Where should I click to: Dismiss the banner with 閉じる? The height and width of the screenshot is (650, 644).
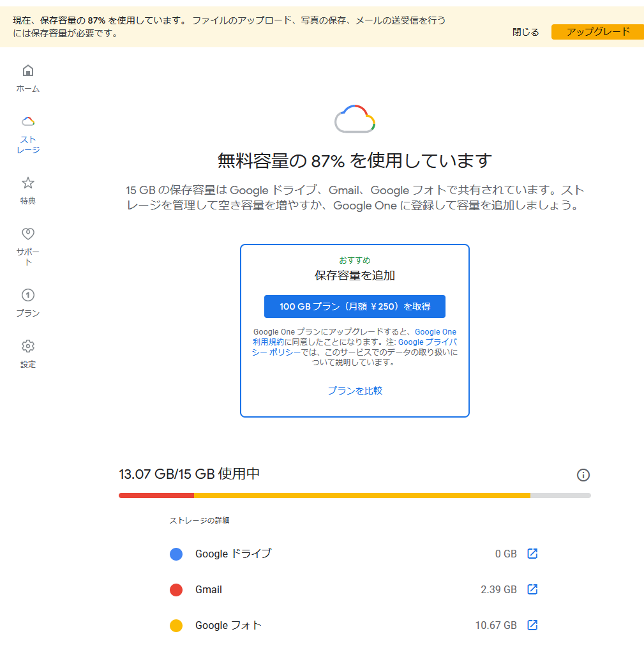(x=525, y=32)
